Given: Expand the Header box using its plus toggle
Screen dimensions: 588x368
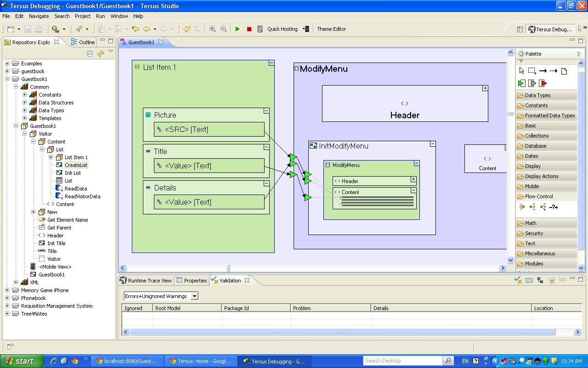Looking at the screenshot, I should (485, 88).
